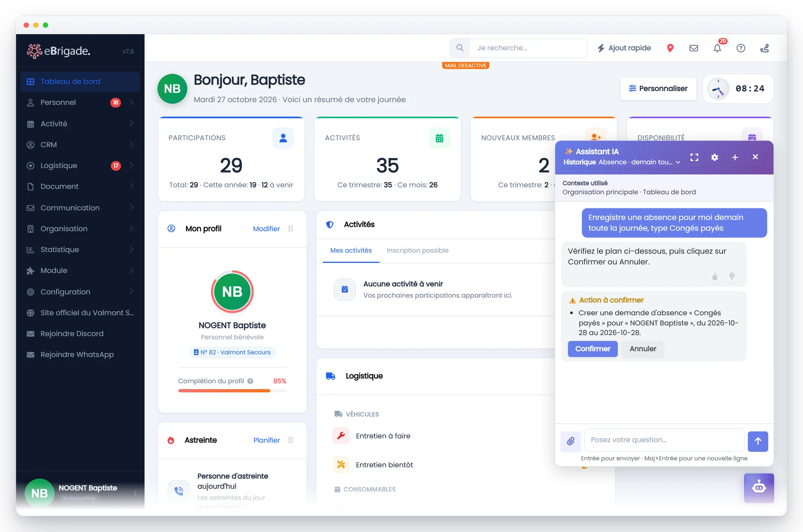Switch to Mes activités tab
Viewport: 803px width, 532px height.
coord(351,251)
